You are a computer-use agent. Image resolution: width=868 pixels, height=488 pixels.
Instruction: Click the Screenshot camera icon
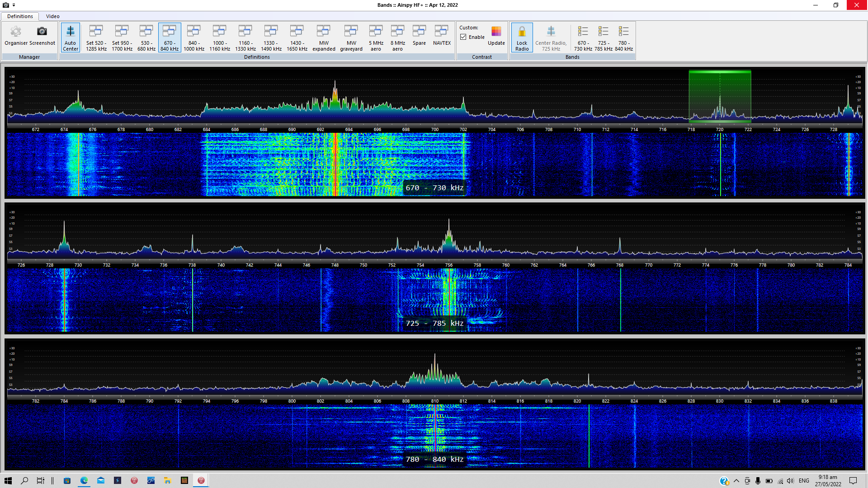point(42,32)
